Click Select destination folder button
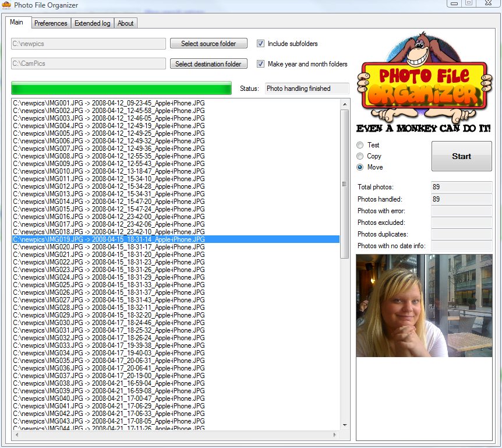This screenshot has height=448, width=502. 208,64
